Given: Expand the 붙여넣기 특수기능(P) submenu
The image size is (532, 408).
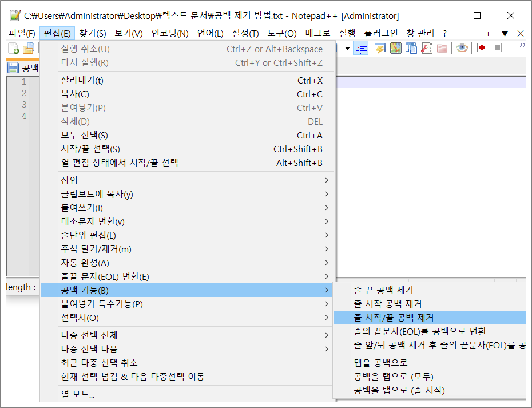Looking at the screenshot, I should coord(188,304).
